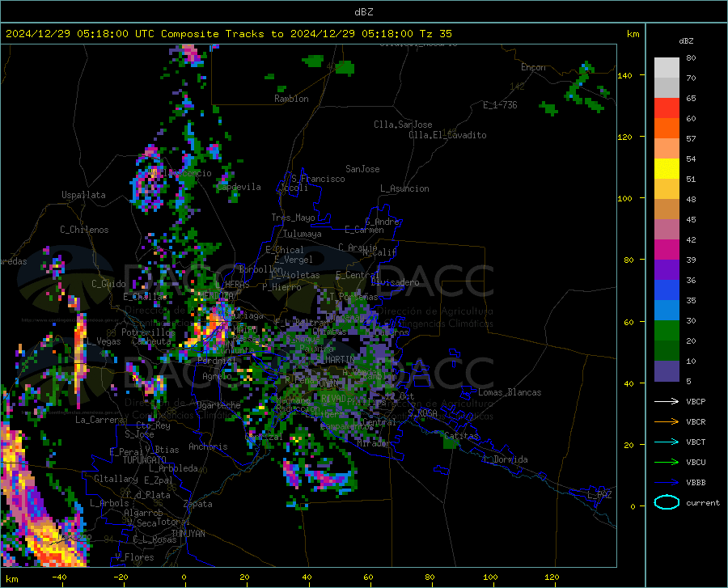The image size is (728, 588).
Task: Click the Catitas label
Action: pos(461,436)
